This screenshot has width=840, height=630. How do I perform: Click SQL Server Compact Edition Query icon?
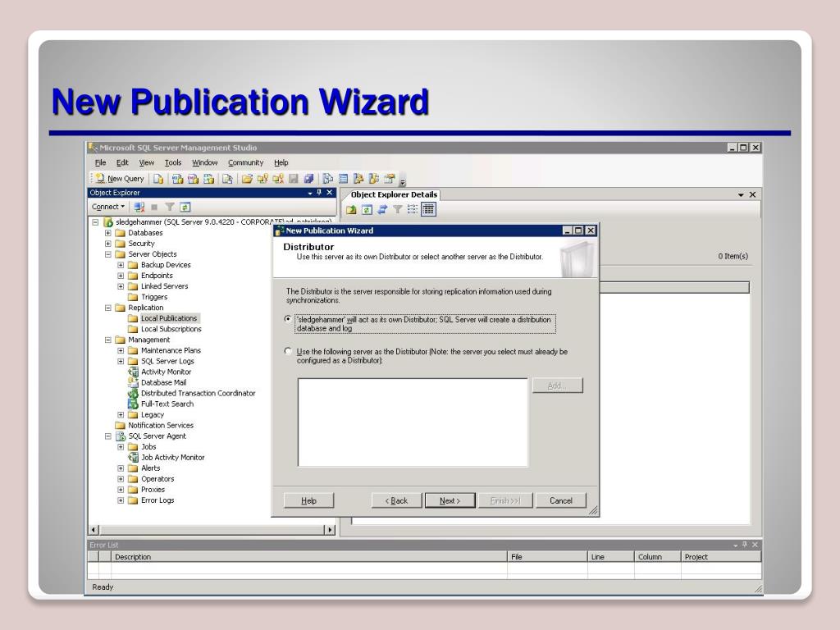(227, 178)
